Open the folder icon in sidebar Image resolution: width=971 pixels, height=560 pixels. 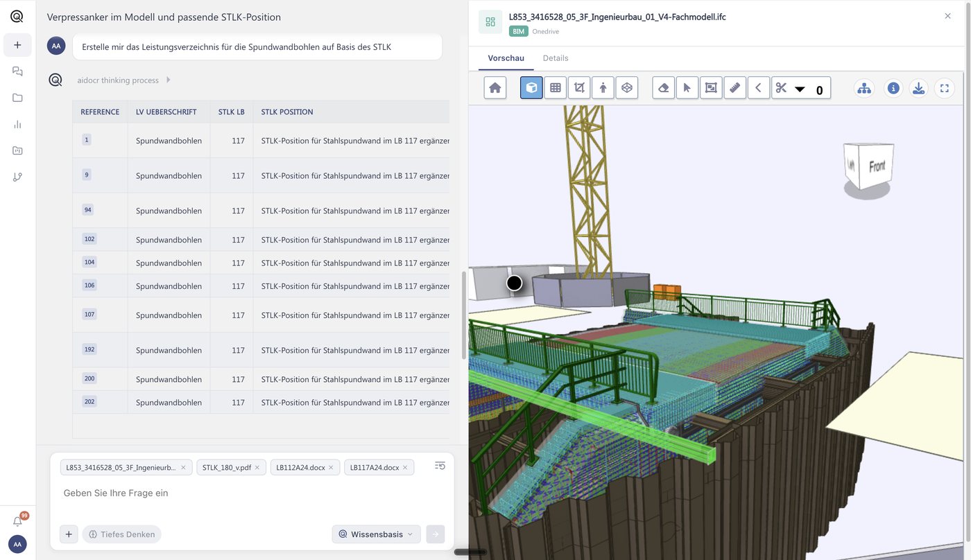(17, 98)
